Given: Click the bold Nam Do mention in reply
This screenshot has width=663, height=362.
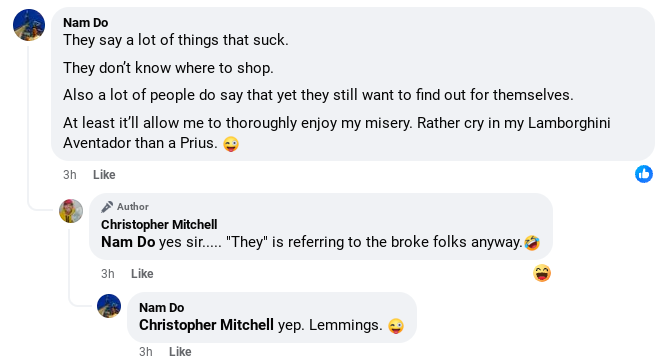Looking at the screenshot, I should pyautogui.click(x=128, y=242).
